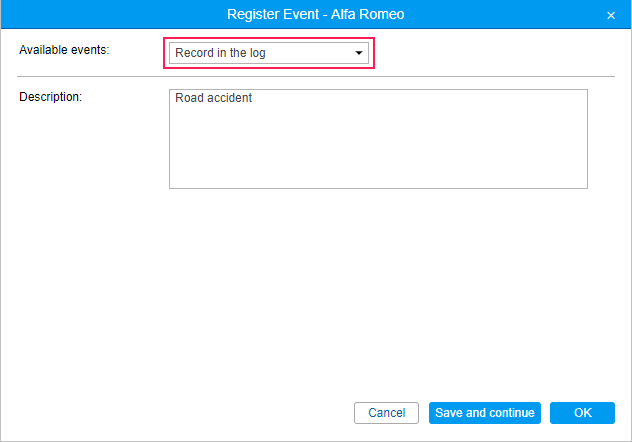Close the Register Event dialog

pos(611,15)
